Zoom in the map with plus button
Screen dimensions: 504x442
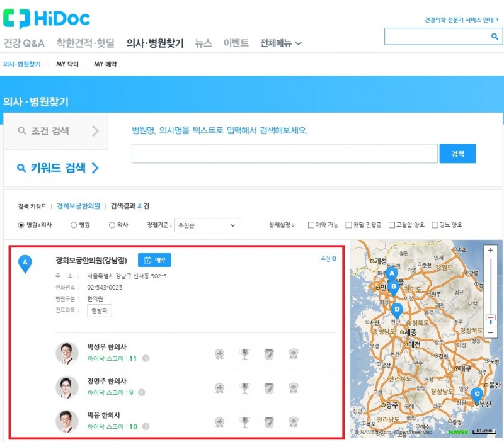tap(491, 250)
